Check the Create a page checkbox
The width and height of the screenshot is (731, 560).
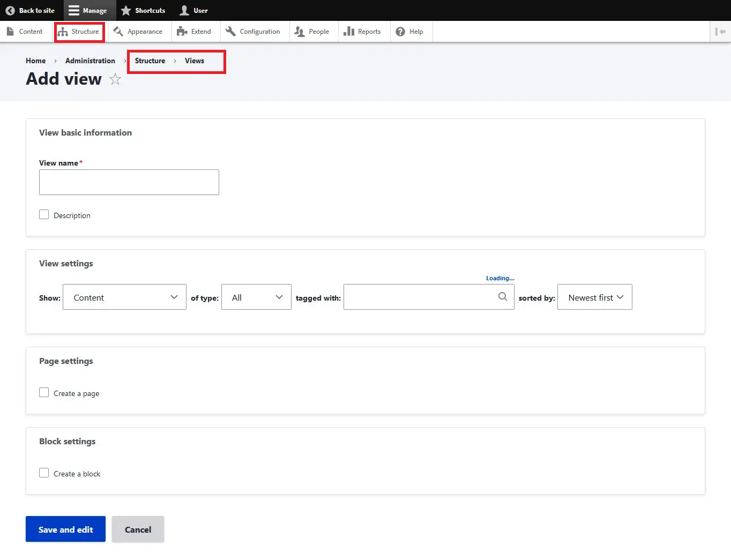44,392
